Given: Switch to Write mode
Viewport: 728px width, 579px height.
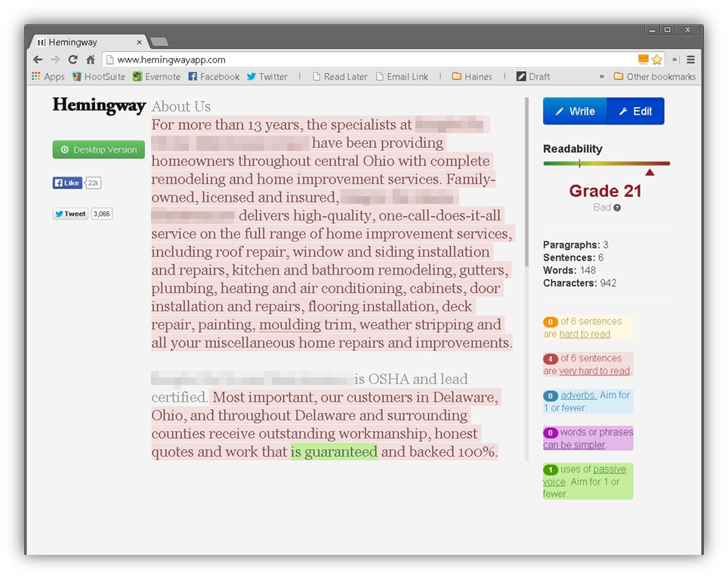Looking at the screenshot, I should pos(575,111).
